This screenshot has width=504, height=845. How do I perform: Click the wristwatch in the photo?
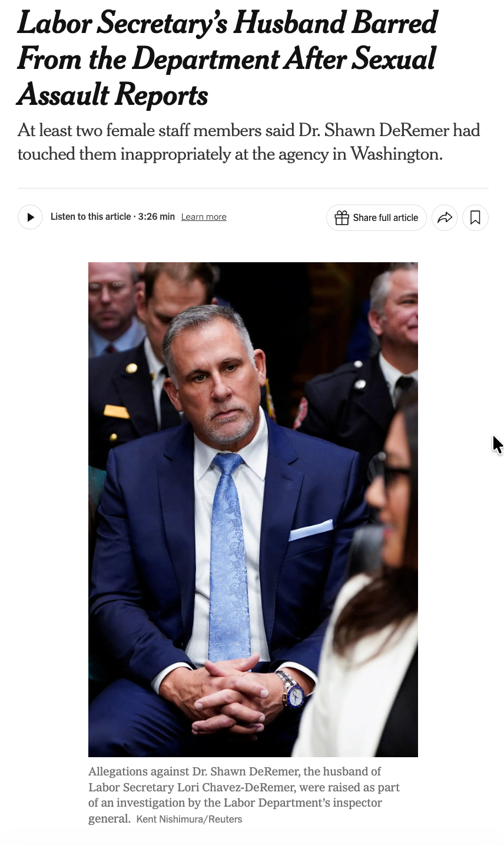tap(290, 691)
